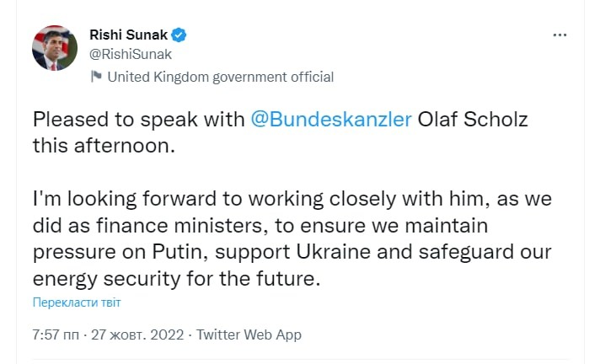Screen dimensions: 600x364
Task: Click the words "Pleased to speak with"
Action: [x=139, y=119]
